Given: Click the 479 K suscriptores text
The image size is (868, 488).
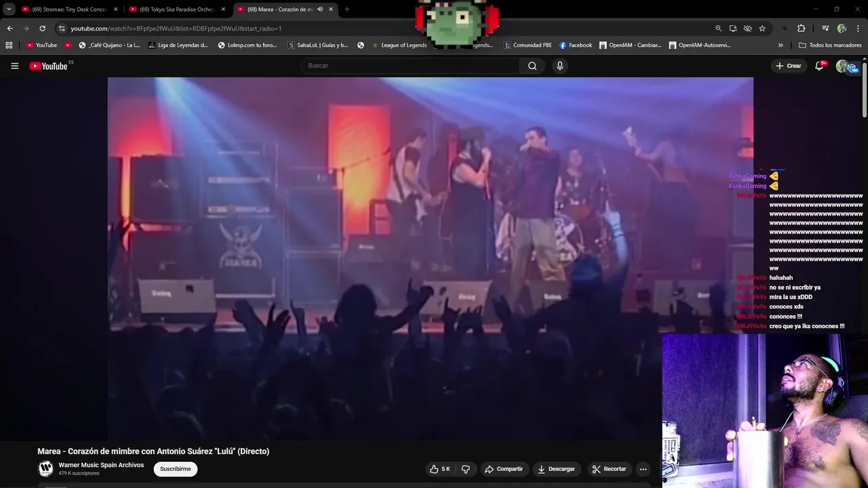Looking at the screenshot, I should point(79,473).
